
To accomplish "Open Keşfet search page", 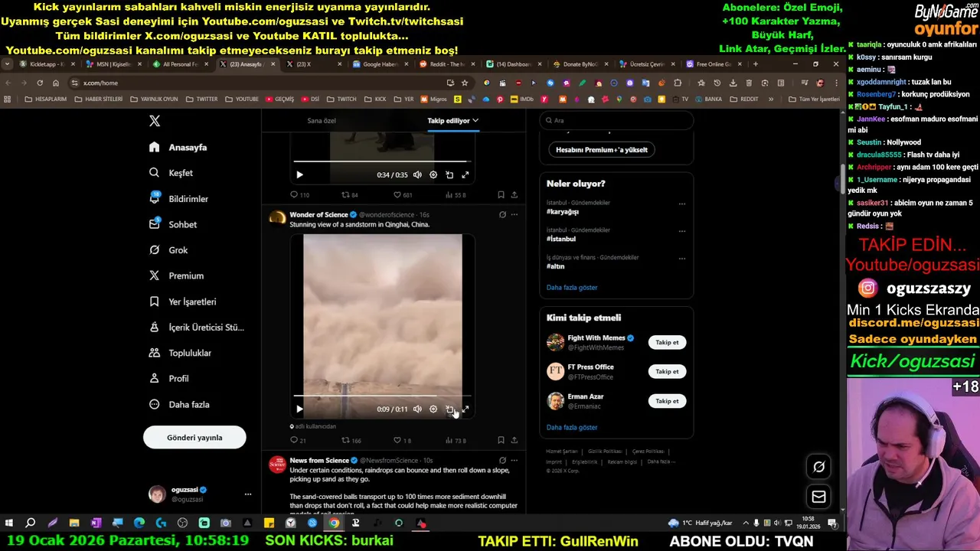I will pyautogui.click(x=171, y=173).
